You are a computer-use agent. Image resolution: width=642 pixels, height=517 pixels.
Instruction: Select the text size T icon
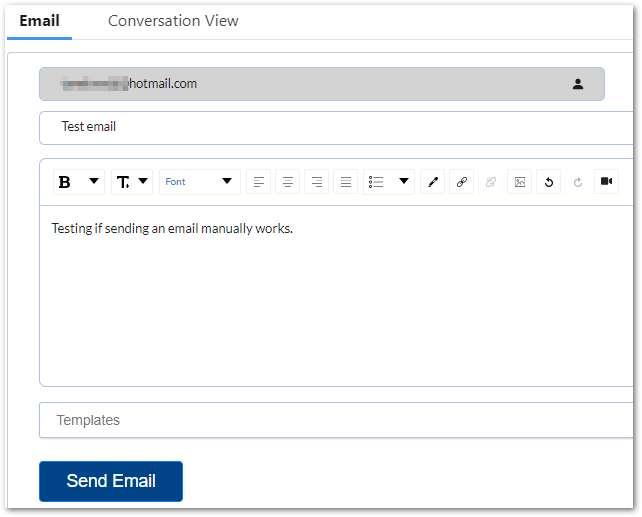[x=123, y=182]
